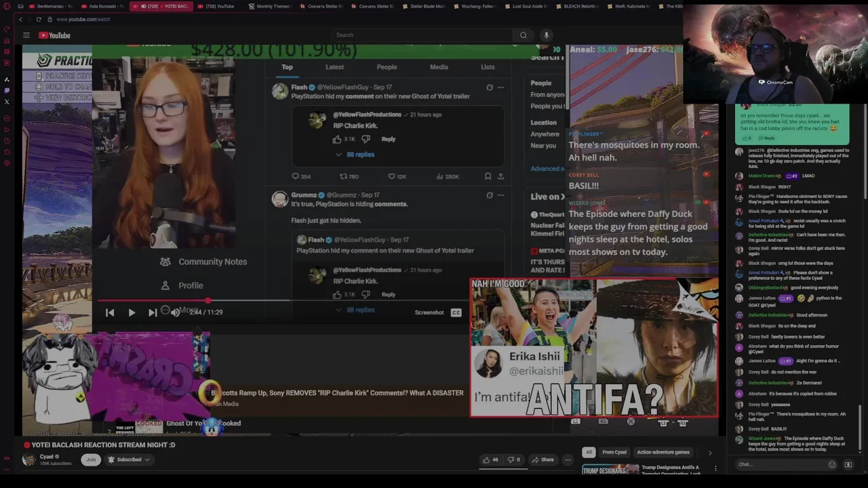
Task: Skip to the previous video in player
Action: (110, 312)
